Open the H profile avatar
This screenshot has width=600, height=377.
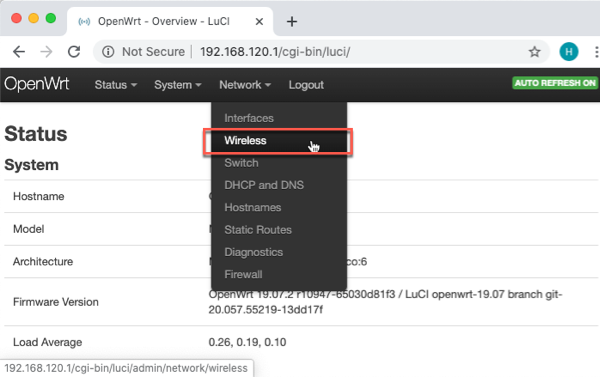569,51
